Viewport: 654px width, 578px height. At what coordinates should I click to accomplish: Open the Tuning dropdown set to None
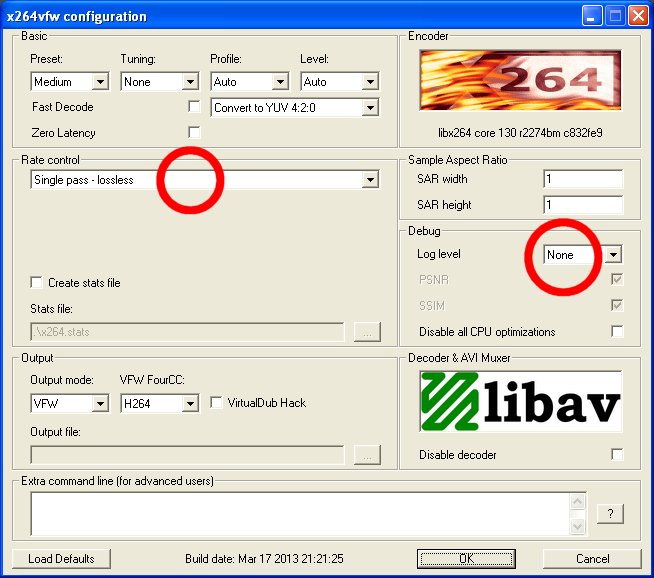(160, 81)
